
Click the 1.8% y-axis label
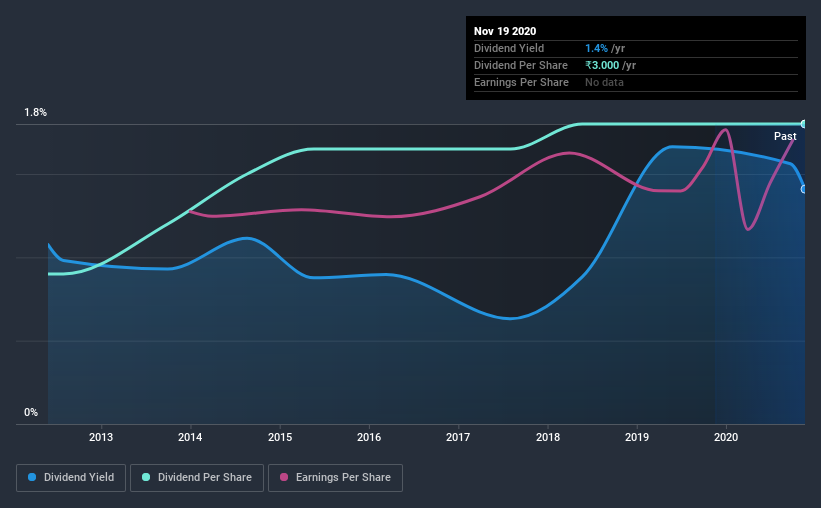coord(35,113)
